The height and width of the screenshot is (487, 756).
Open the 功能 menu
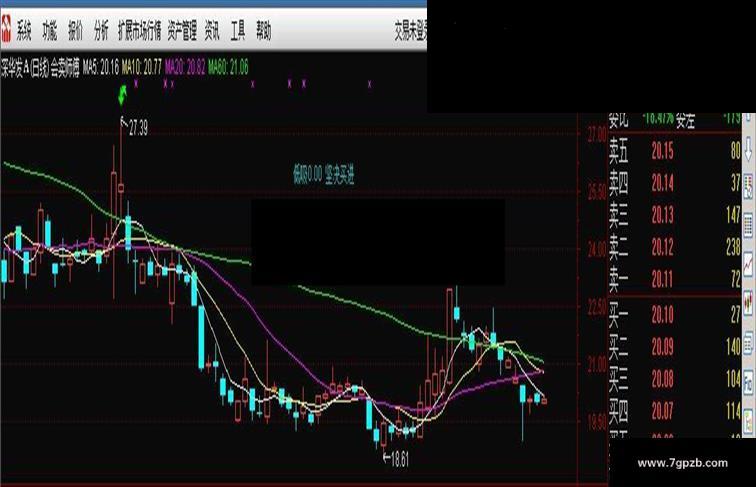[x=50, y=31]
